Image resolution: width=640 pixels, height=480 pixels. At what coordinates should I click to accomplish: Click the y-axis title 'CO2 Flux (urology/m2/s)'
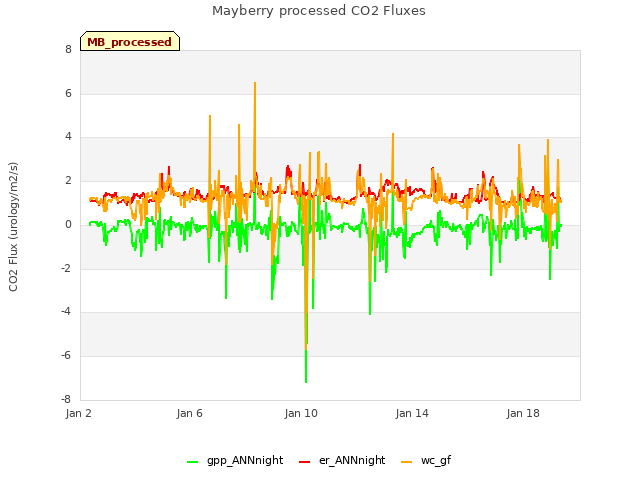coord(13,227)
